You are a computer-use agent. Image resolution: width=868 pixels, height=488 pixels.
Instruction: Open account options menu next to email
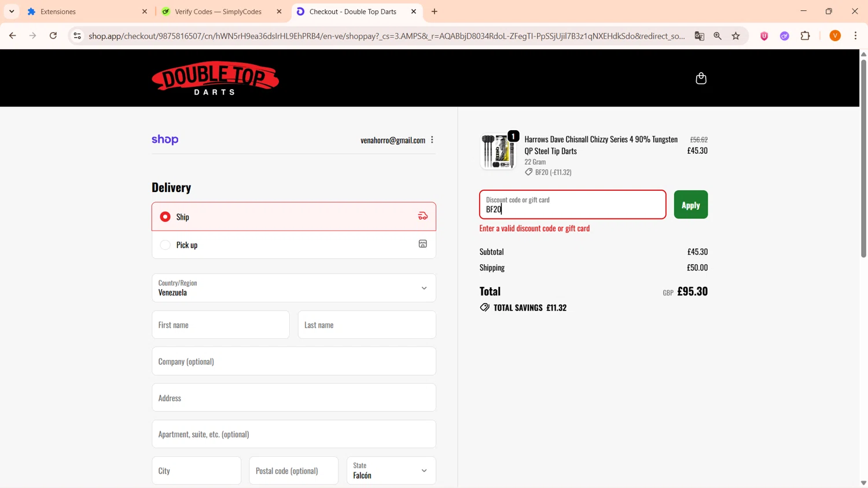(x=432, y=140)
